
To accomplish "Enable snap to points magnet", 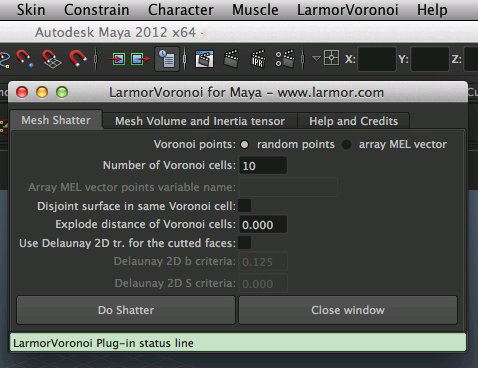I will (25, 59).
